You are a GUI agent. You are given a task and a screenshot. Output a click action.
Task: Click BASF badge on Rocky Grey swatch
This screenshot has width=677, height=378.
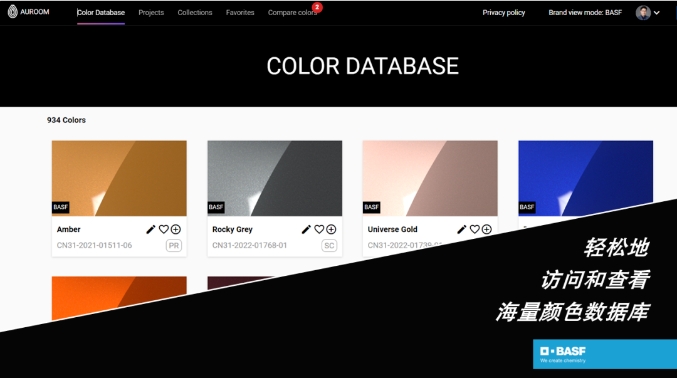pos(216,207)
